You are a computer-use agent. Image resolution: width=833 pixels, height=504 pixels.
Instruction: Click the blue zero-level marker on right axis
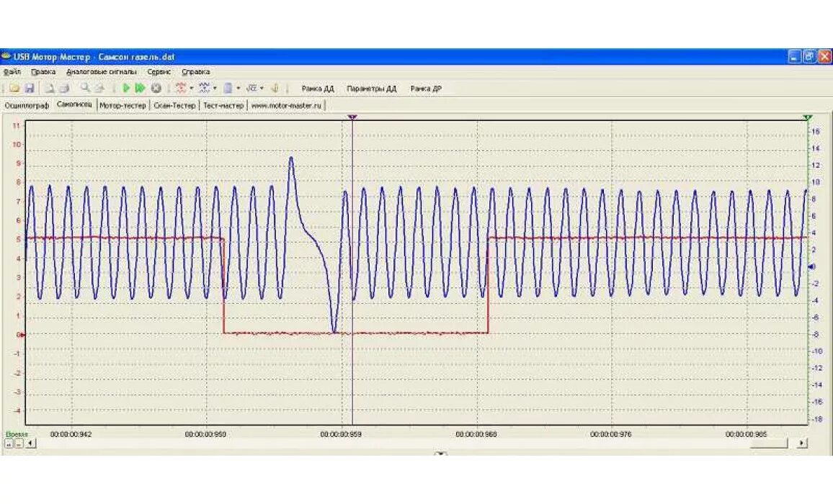(812, 266)
